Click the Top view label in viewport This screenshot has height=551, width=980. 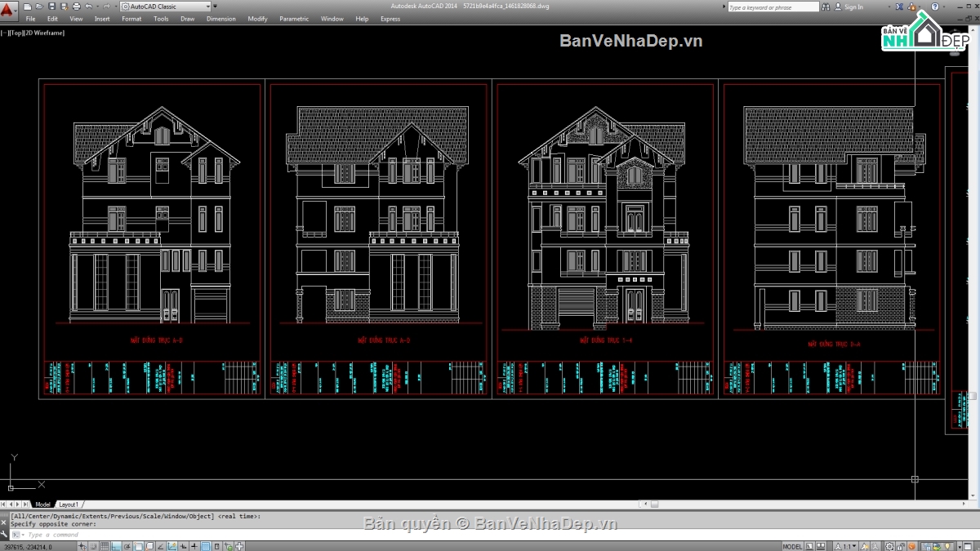18,33
